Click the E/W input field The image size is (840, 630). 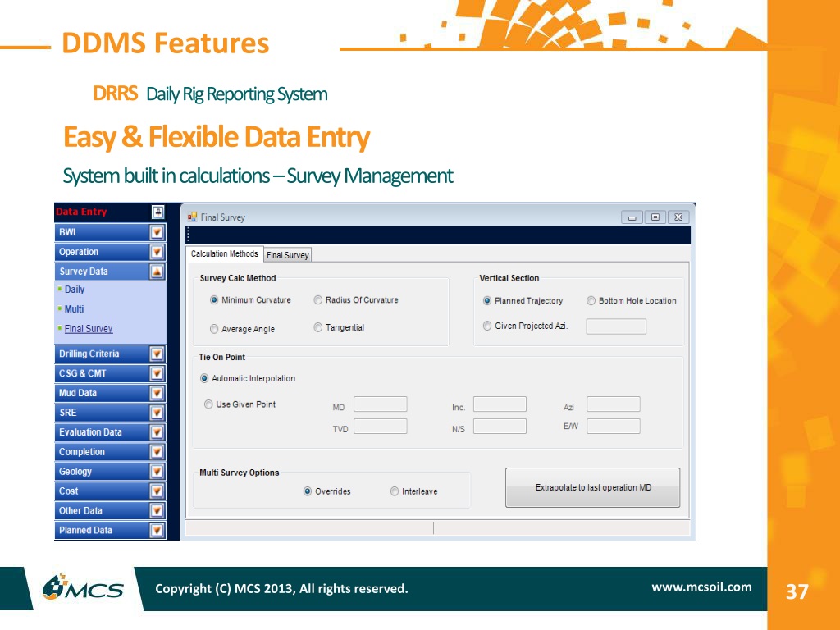click(614, 427)
